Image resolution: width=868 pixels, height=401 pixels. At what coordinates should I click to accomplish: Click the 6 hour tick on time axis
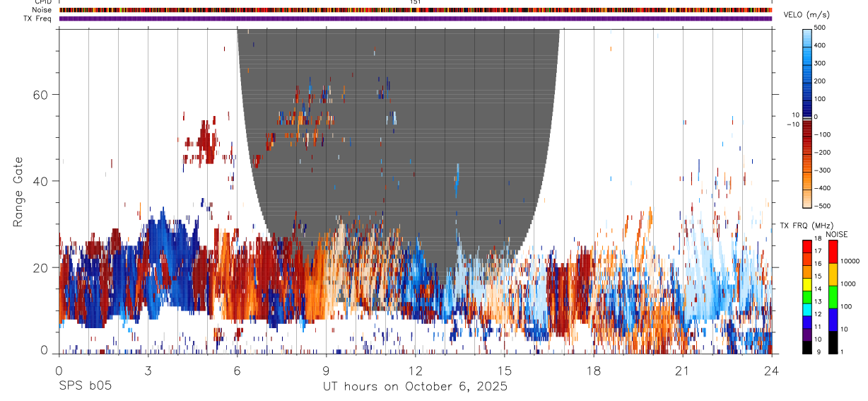pos(237,370)
